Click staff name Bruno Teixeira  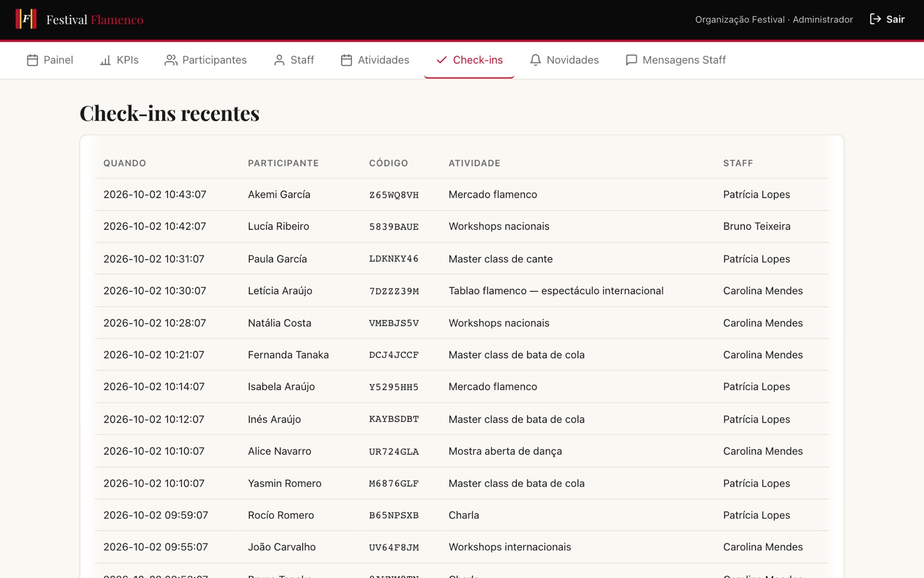click(757, 227)
